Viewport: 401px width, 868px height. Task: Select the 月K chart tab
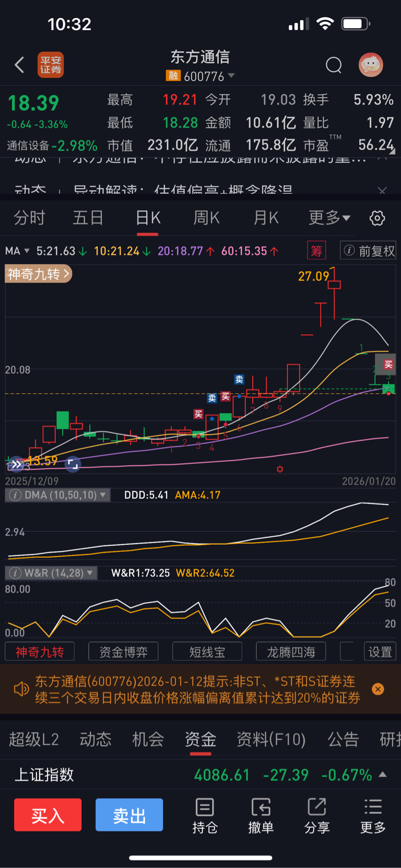click(x=266, y=218)
